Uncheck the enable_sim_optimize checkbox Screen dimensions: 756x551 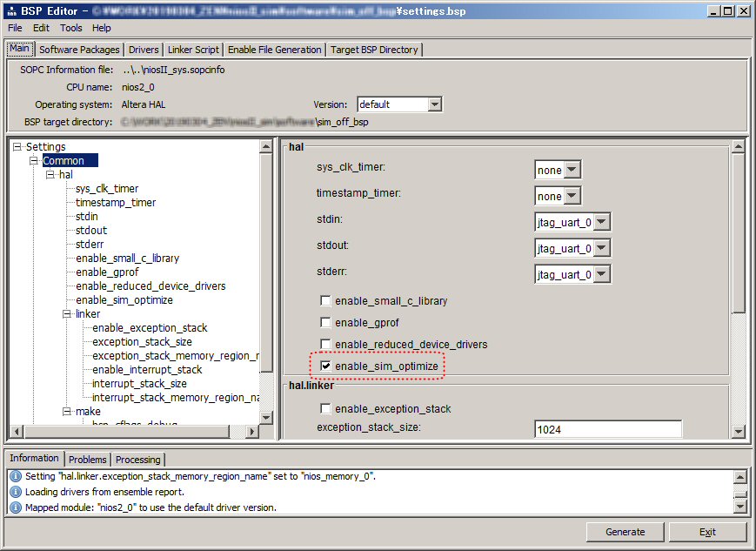[325, 366]
